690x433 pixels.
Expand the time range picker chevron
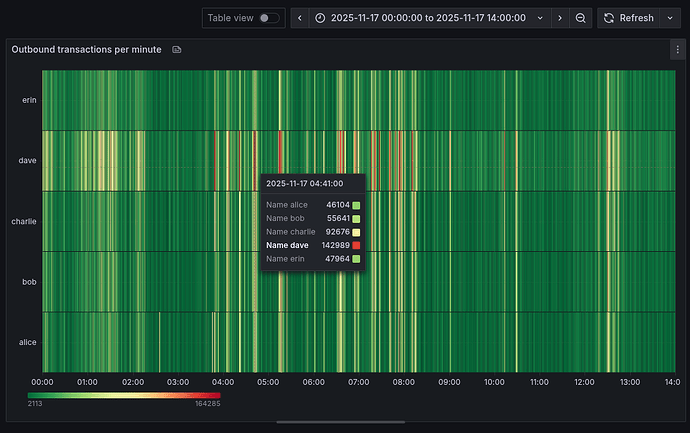tap(540, 18)
